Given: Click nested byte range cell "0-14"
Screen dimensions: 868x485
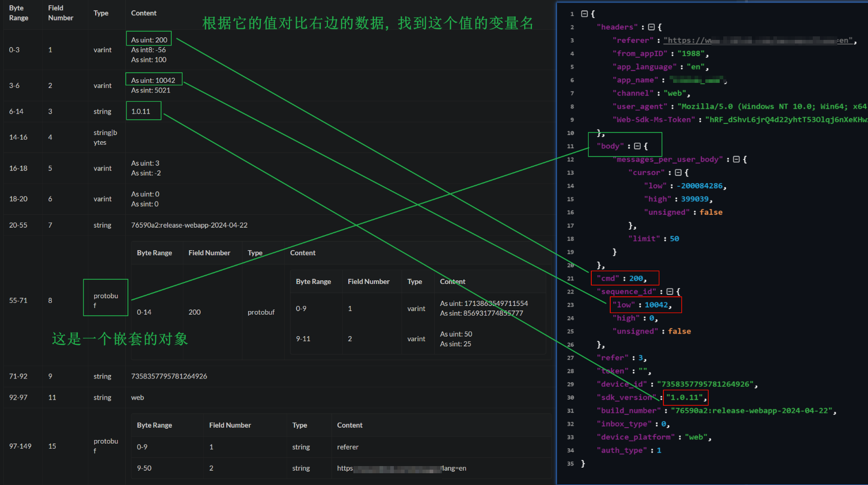Looking at the screenshot, I should click(x=144, y=312).
